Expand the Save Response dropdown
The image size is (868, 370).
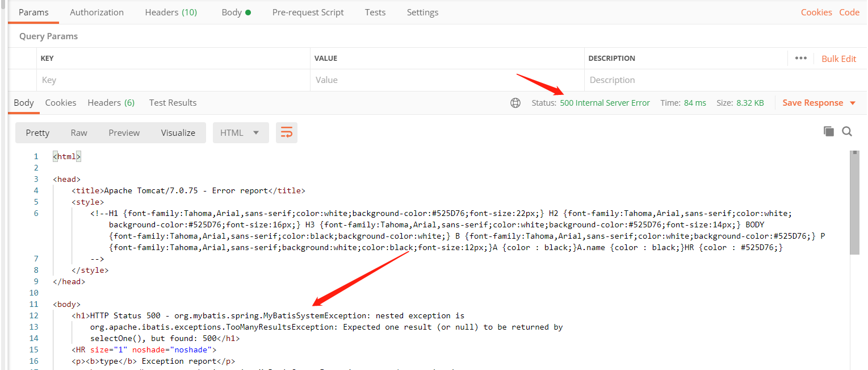[818, 103]
